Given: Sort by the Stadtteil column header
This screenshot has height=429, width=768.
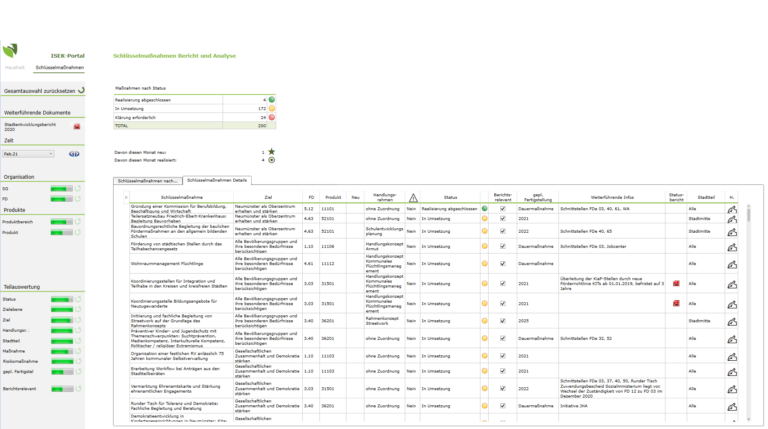Looking at the screenshot, I should (x=706, y=197).
